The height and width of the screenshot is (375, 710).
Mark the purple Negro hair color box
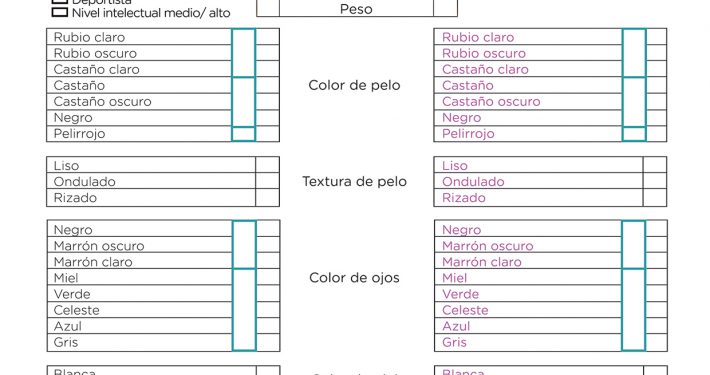pyautogui.click(x=656, y=118)
